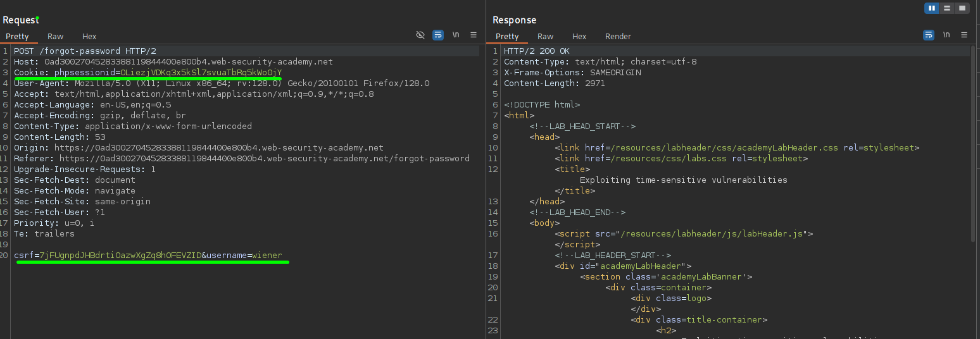The height and width of the screenshot is (339, 980).
Task: Switch to combined tabbed view layout
Action: pos(962,8)
